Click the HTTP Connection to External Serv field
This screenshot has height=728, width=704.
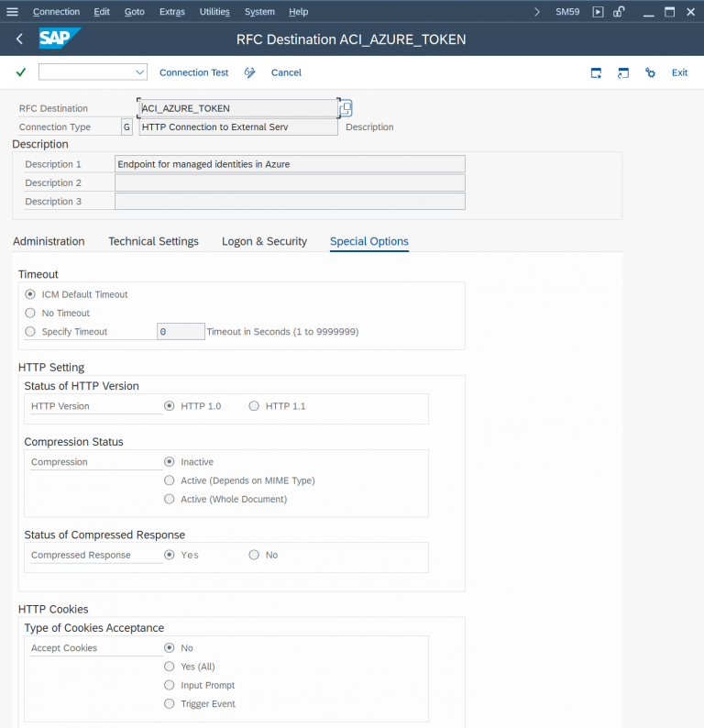point(238,127)
